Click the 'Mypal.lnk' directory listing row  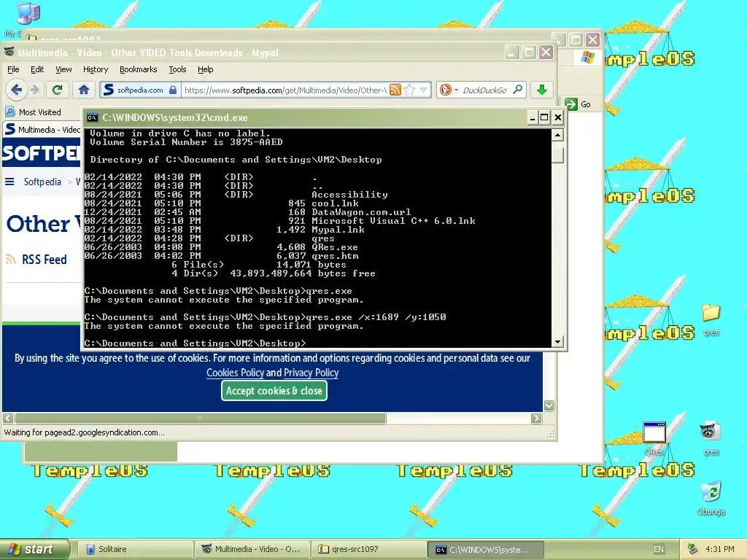pyautogui.click(x=225, y=230)
